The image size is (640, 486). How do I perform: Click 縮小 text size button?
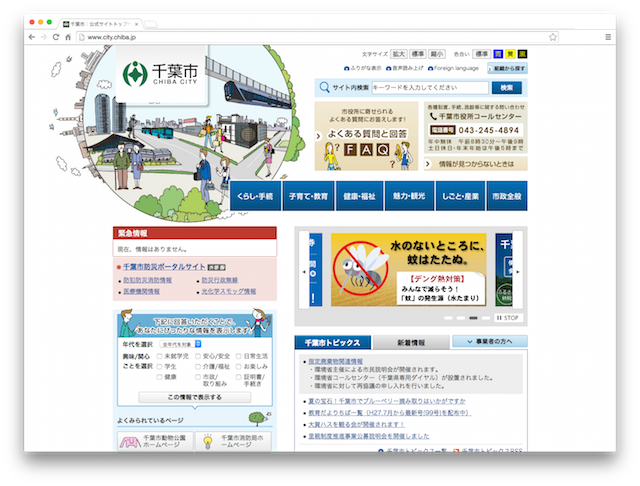point(437,54)
